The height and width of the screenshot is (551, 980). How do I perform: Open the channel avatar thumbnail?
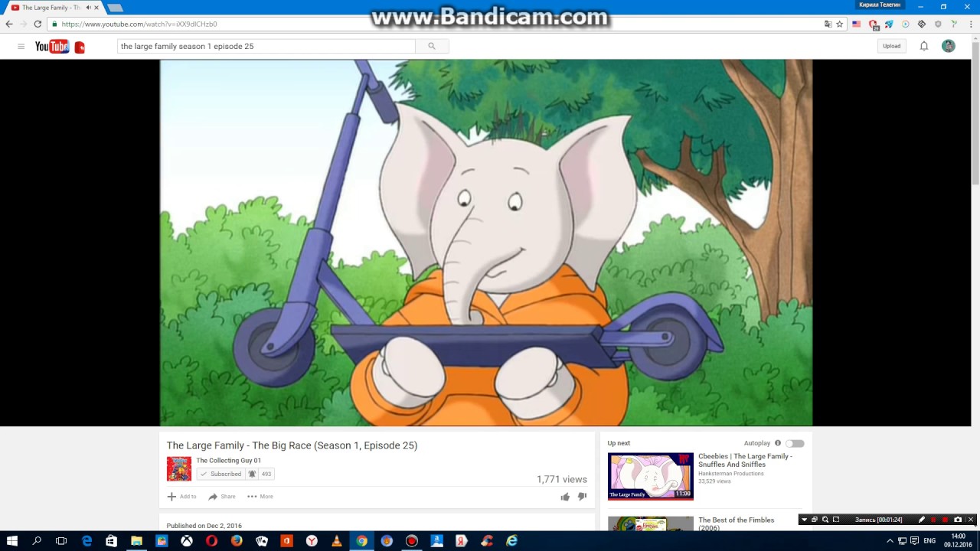[x=179, y=468]
